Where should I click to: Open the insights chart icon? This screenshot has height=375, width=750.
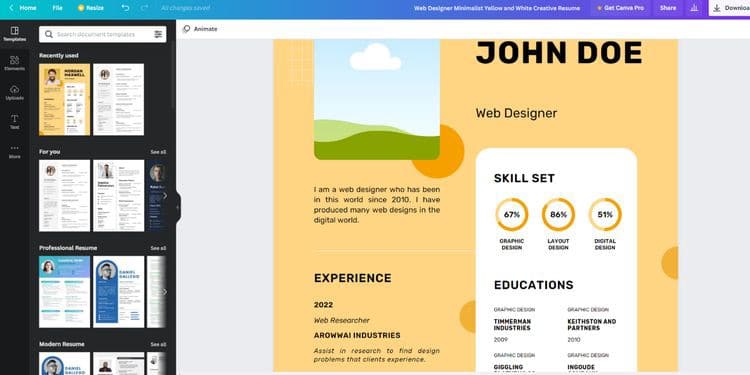694,8
